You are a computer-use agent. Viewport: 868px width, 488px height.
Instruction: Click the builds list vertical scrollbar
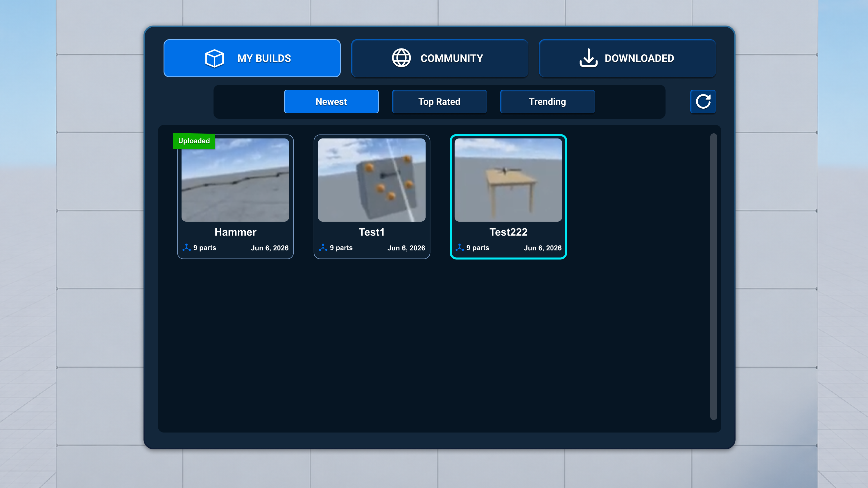pyautogui.click(x=713, y=276)
